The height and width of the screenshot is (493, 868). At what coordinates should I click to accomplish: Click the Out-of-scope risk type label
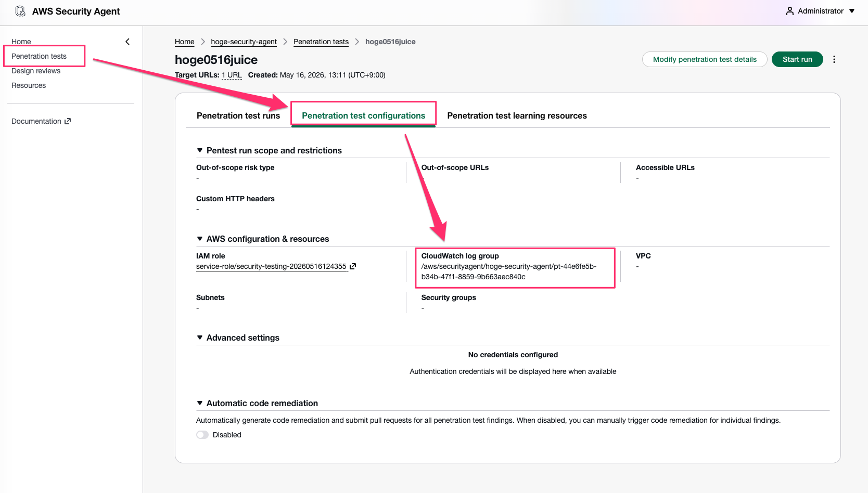coord(235,167)
